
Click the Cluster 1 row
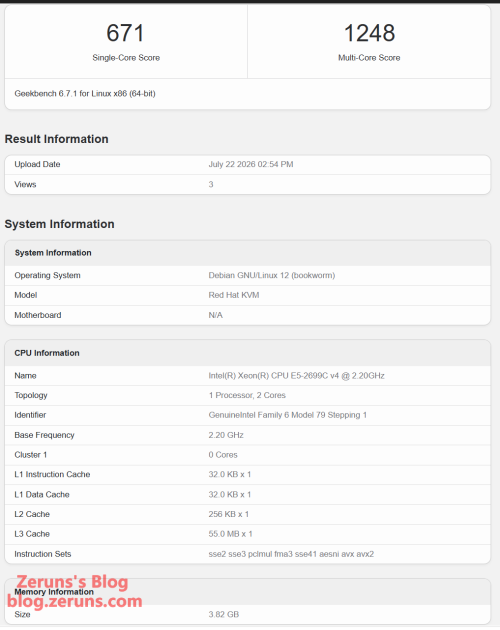[x=248, y=455]
